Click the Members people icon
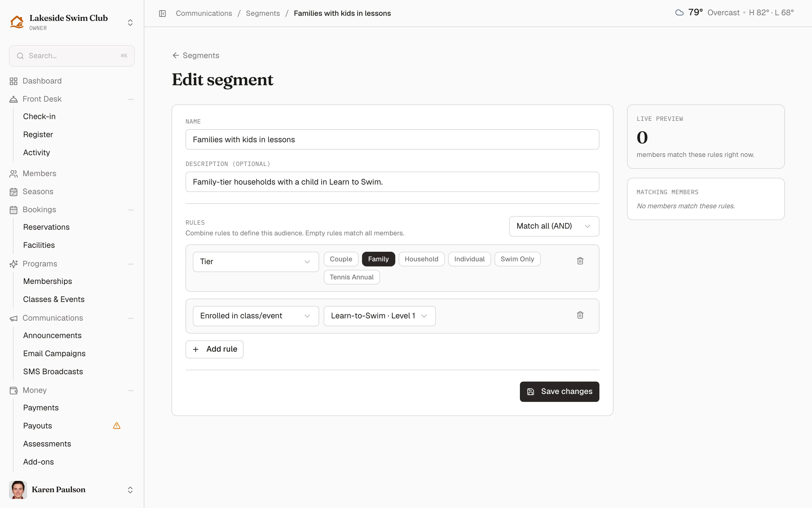This screenshot has height=508, width=812. tap(14, 174)
